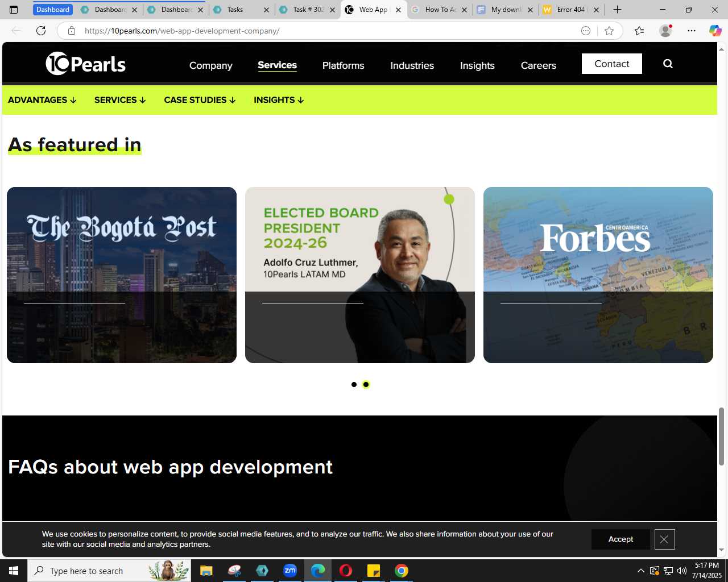Click Microsoft Edge taskbar icon
The height and width of the screenshot is (582, 728).
(318, 571)
